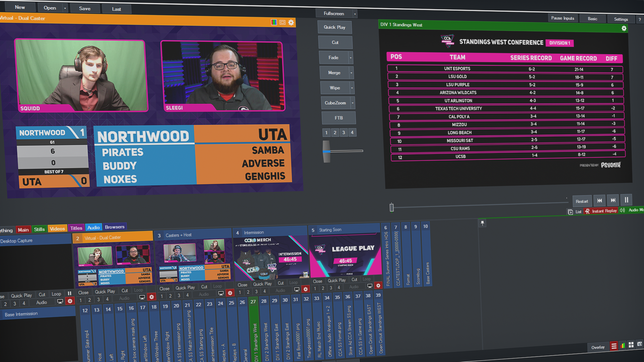This screenshot has height=362, width=644.
Task: Select the Stills category tab
Action: coord(39,229)
